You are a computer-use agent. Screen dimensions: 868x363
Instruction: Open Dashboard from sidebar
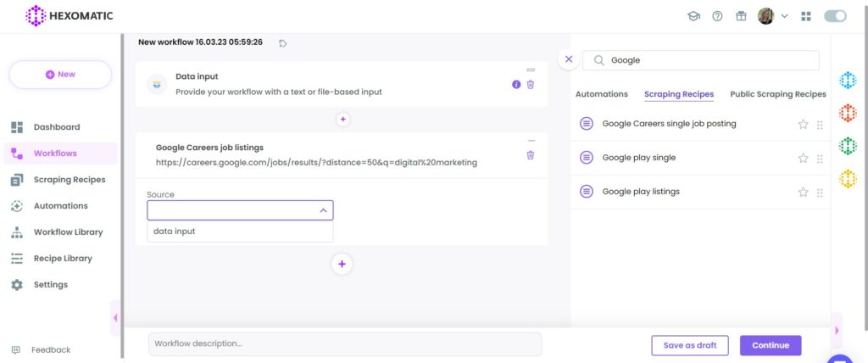click(60, 127)
